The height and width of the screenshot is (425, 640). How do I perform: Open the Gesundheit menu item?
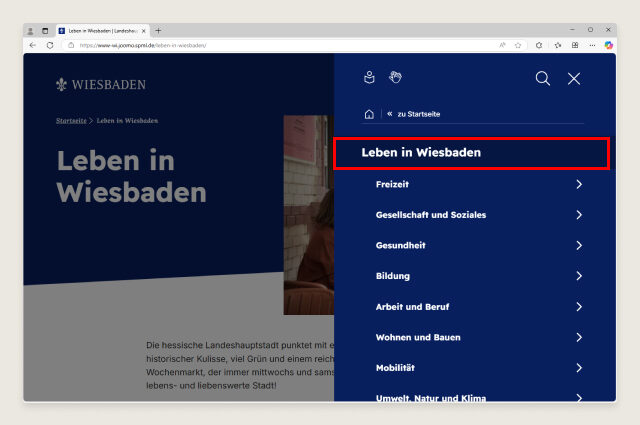[400, 245]
